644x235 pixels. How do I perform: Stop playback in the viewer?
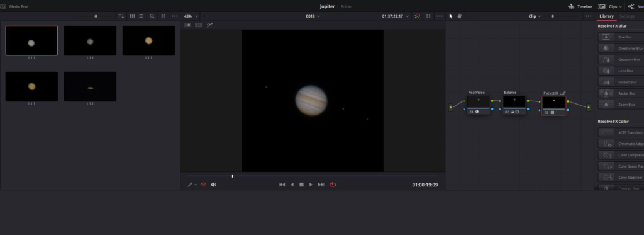[x=301, y=185]
